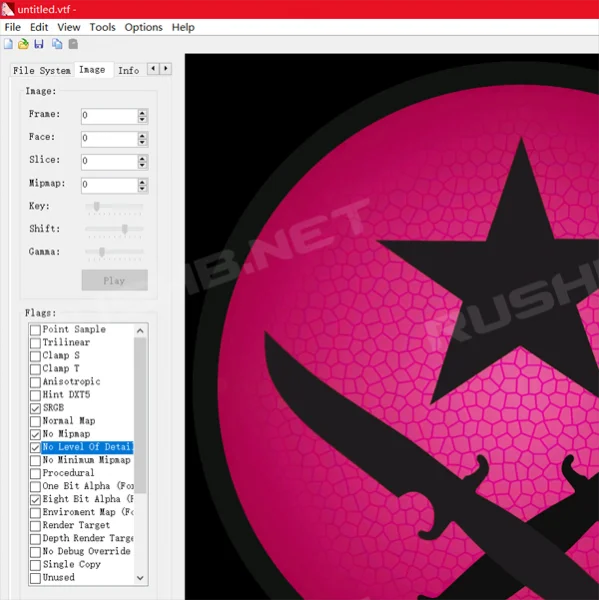Click the VTFEdit app icon in title bar

(7, 9)
